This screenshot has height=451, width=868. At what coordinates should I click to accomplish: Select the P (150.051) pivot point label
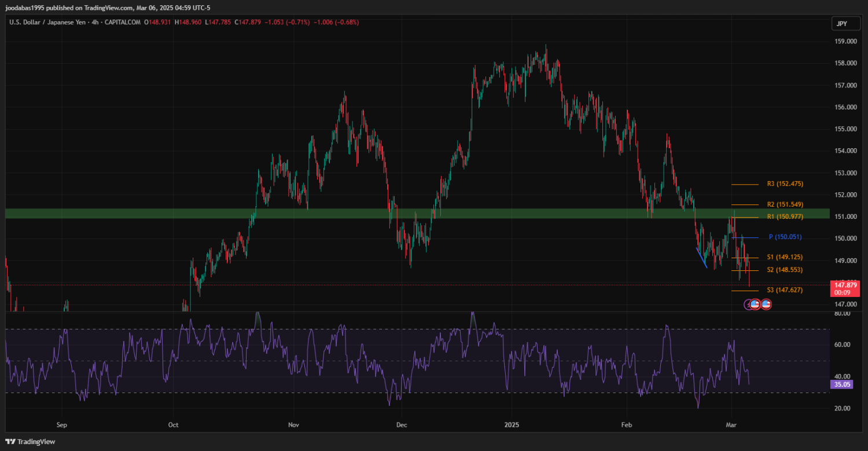pos(785,237)
